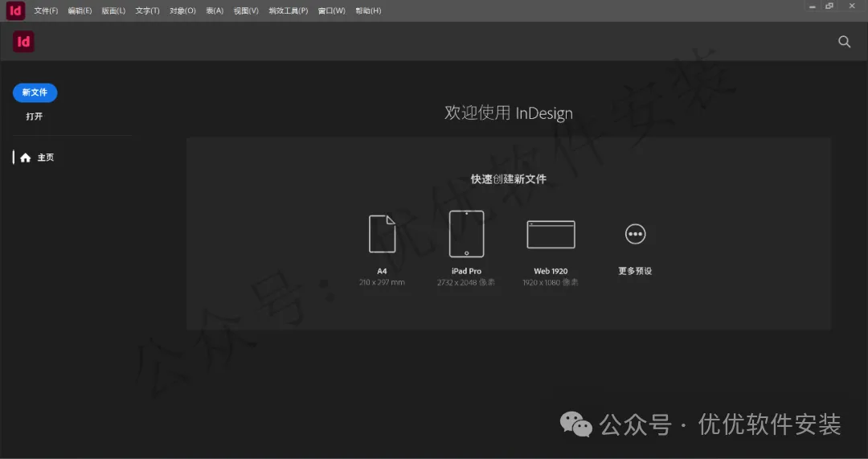Open the 表(A) menu

click(x=215, y=11)
